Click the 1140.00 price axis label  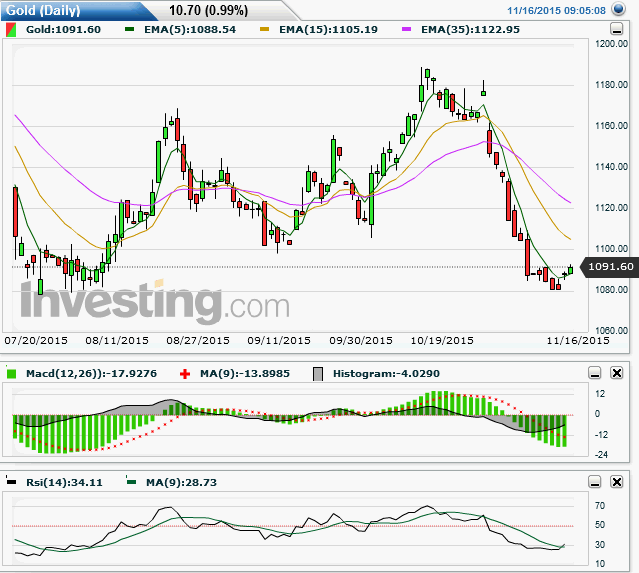611,166
